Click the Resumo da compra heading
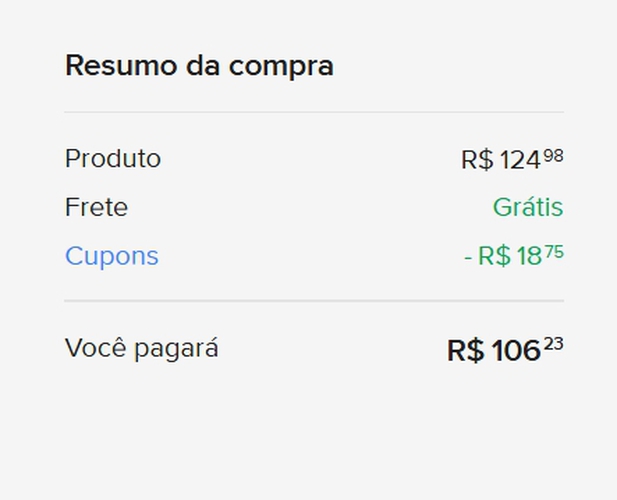Image resolution: width=617 pixels, height=500 pixels. (x=199, y=66)
